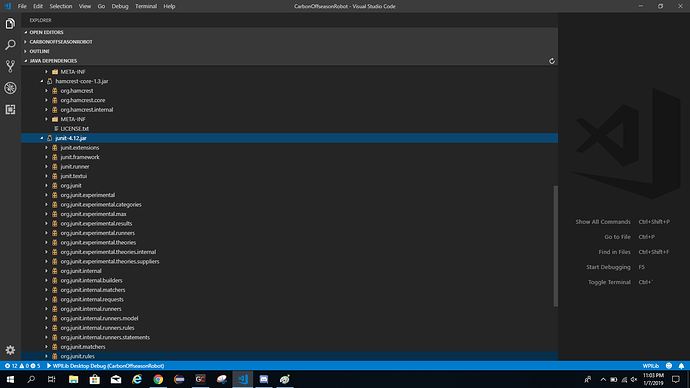Open the Extensions view icon
The image size is (690, 388).
coord(10,109)
